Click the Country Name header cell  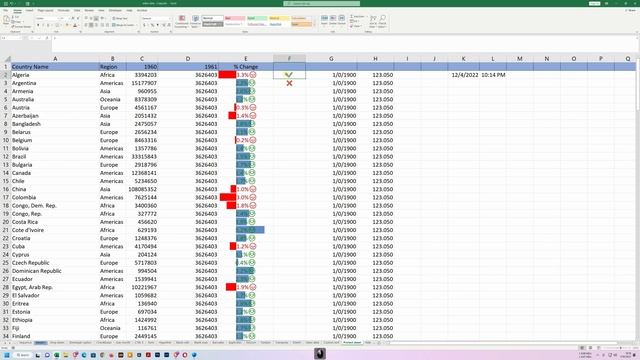55,67
